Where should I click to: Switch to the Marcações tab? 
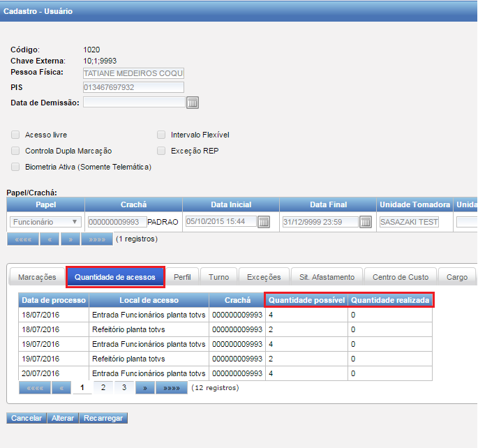point(37,277)
